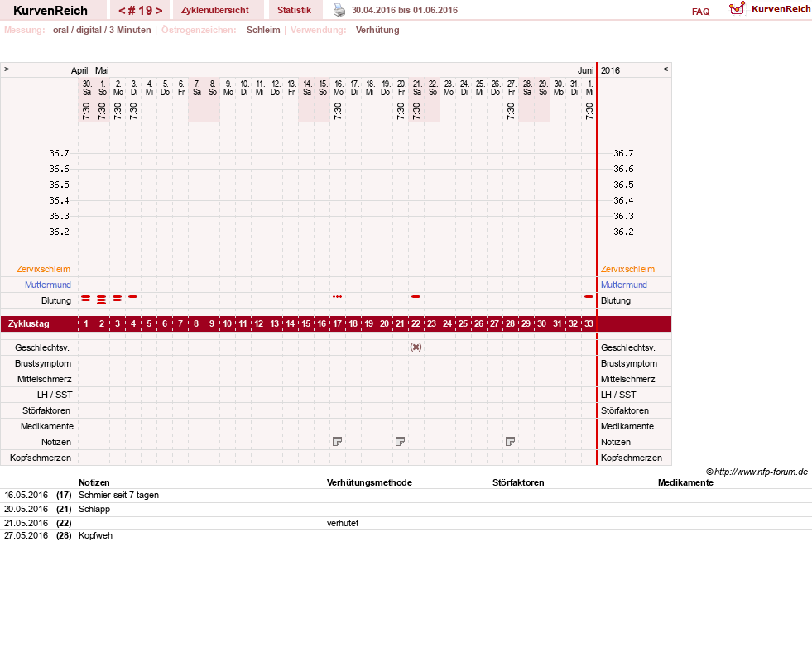Click the left Medikamente row label
Screen dimensions: 812x647
pos(47,426)
